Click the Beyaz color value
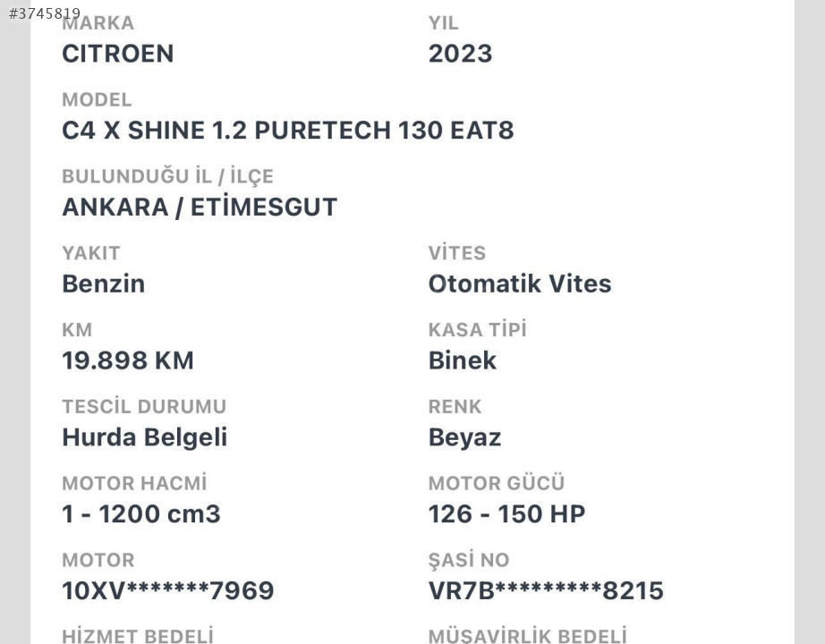The height and width of the screenshot is (644, 825). pos(464,437)
